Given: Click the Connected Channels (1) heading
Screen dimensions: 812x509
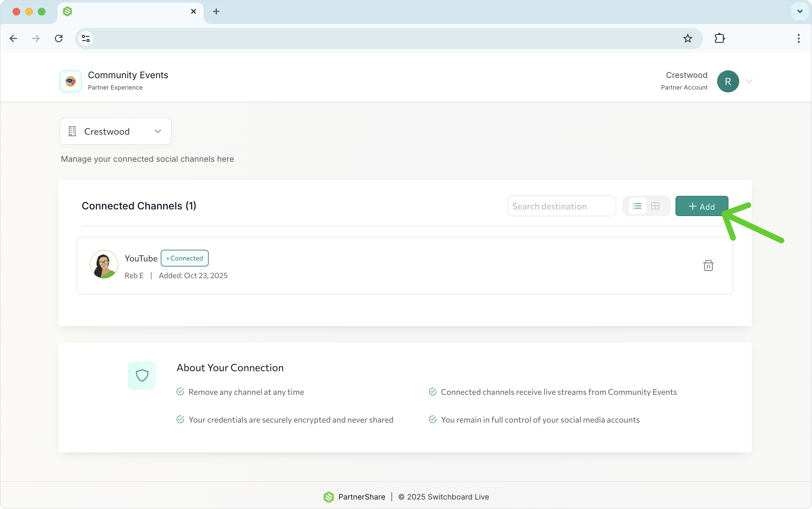Looking at the screenshot, I should coord(139,206).
